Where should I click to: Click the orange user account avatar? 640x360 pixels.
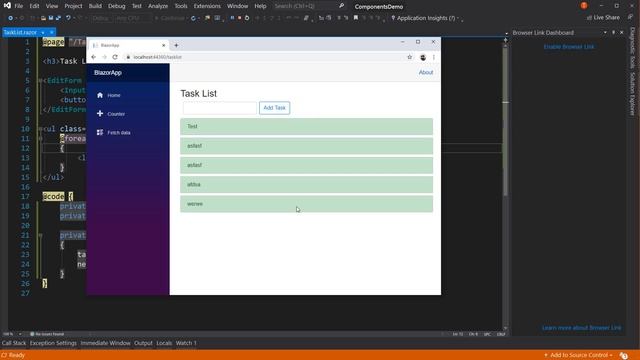tap(584, 6)
